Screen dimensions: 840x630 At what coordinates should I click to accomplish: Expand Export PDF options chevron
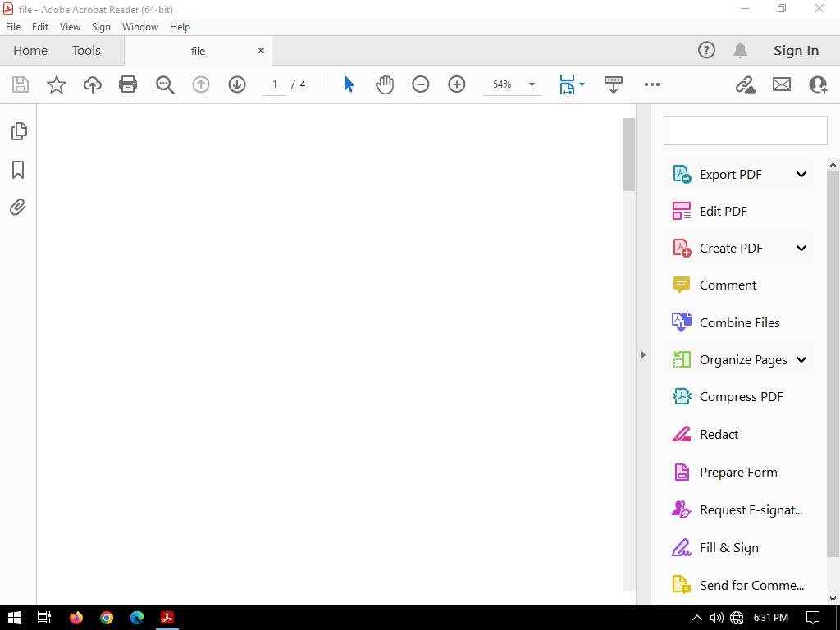(801, 174)
